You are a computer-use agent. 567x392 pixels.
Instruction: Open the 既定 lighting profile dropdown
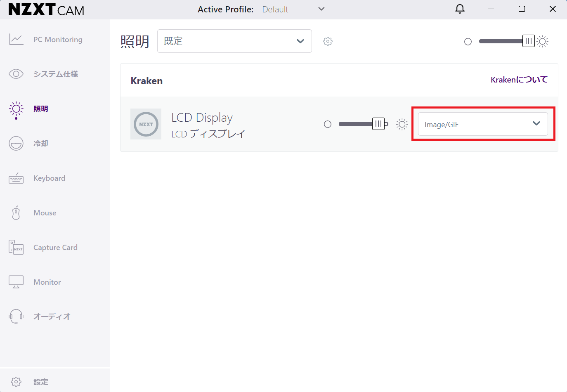coord(234,41)
